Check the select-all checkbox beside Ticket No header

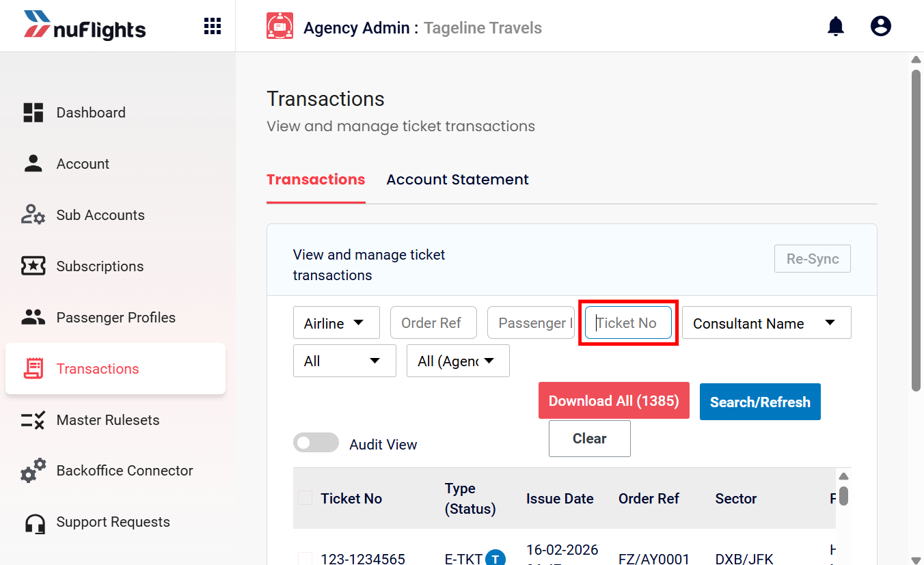pos(305,498)
